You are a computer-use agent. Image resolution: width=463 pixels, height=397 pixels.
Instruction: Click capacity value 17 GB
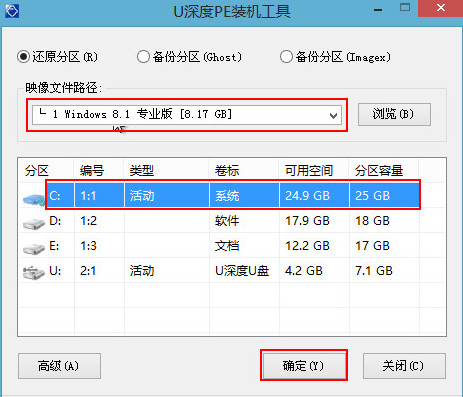372,246
